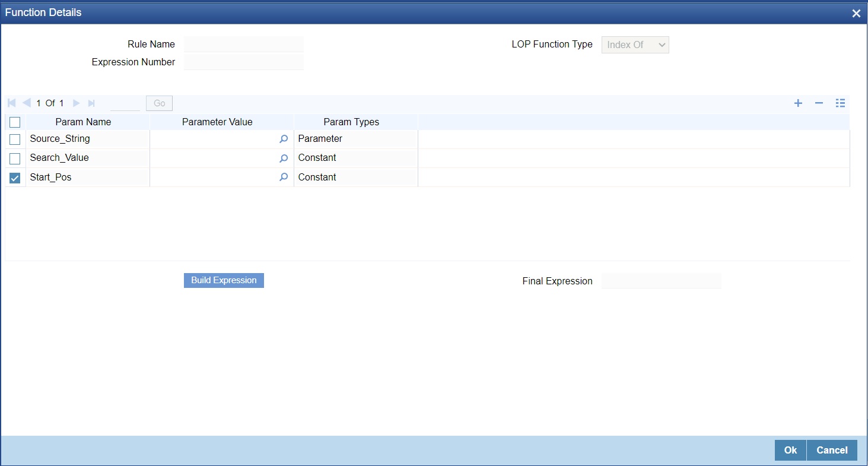Uncheck the Start_Pos row checkbox

click(15, 177)
